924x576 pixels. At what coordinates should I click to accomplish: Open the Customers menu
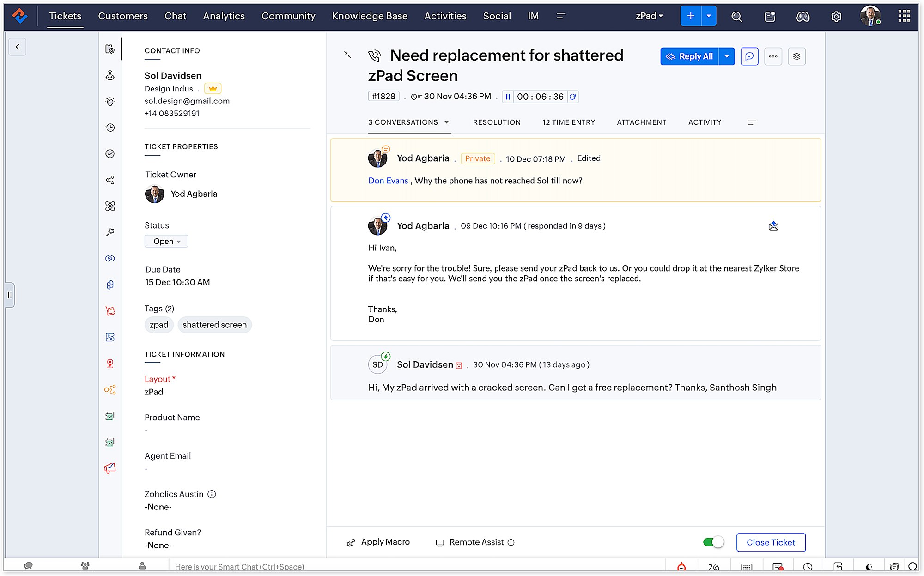pos(123,16)
